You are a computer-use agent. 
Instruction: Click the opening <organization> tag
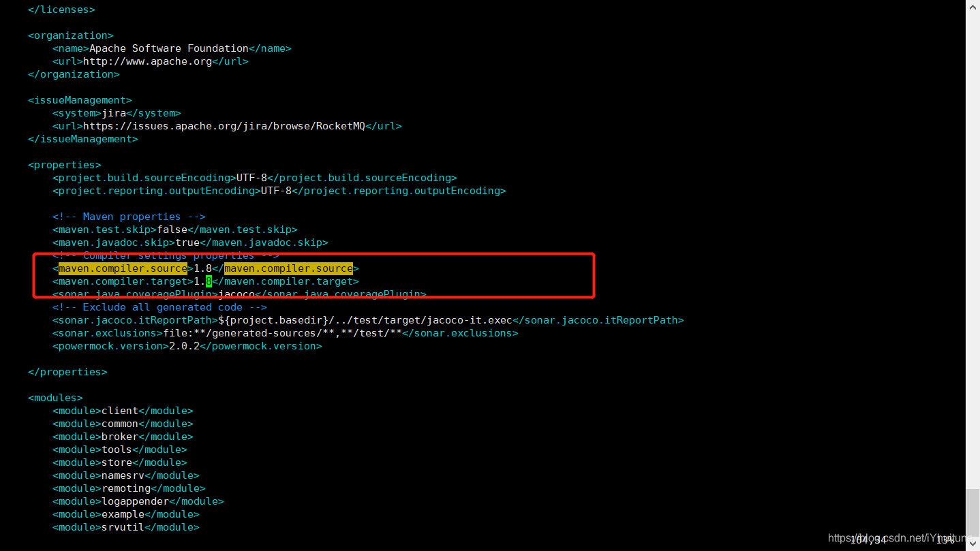click(71, 35)
